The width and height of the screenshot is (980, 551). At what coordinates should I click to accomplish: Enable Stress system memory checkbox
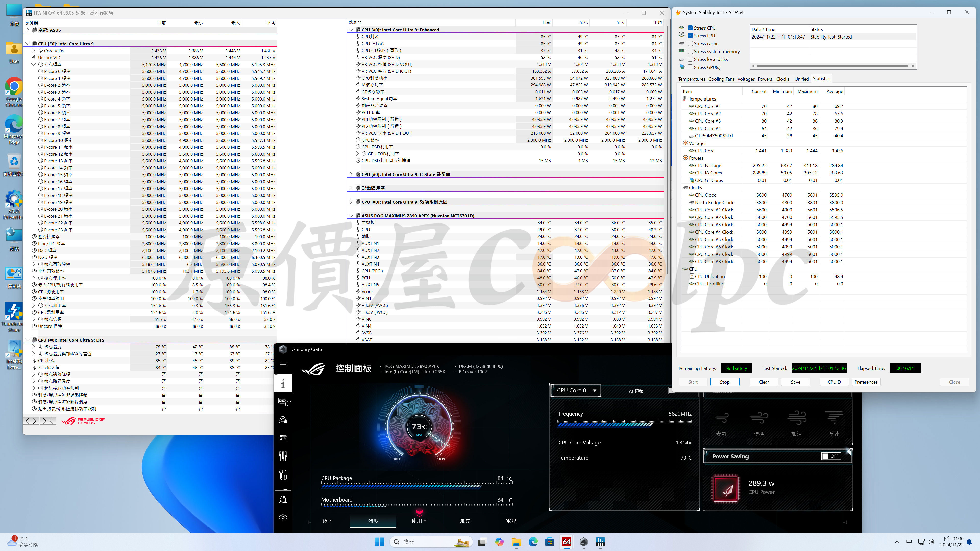(x=690, y=51)
